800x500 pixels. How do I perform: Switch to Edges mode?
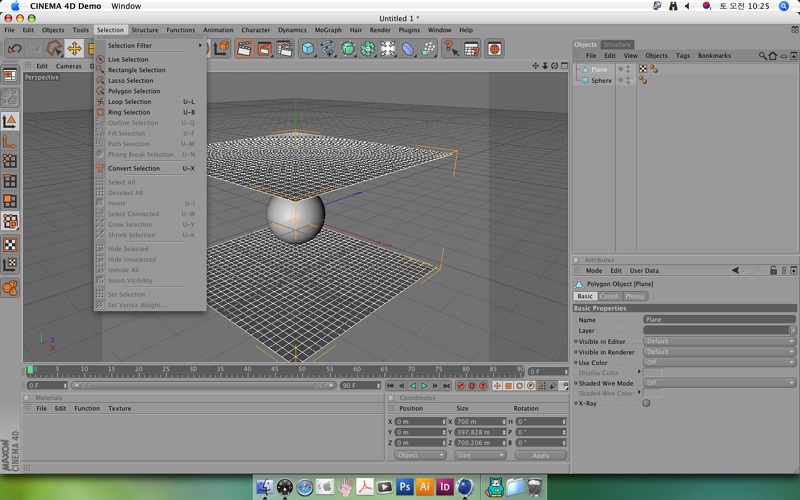[10, 181]
